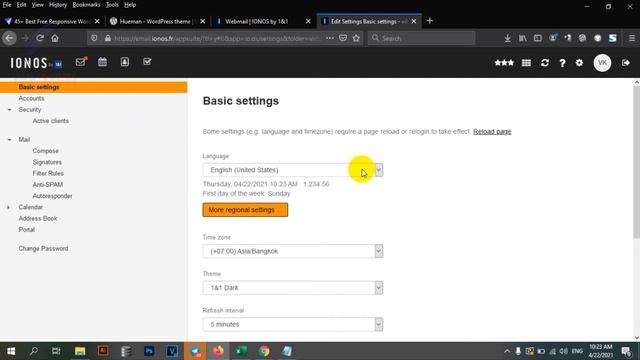Switch to the Webmail IONOS tab
The width and height of the screenshot is (640, 360).
[263, 21]
